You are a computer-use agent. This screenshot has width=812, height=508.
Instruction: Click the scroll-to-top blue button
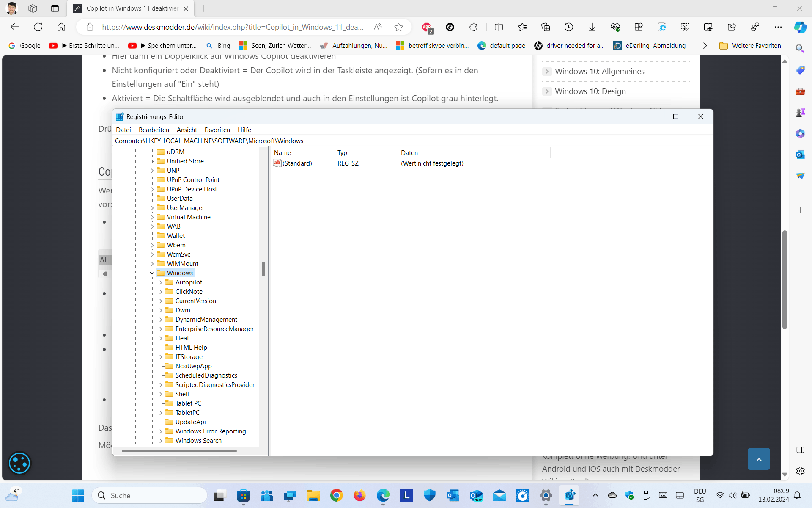point(758,459)
